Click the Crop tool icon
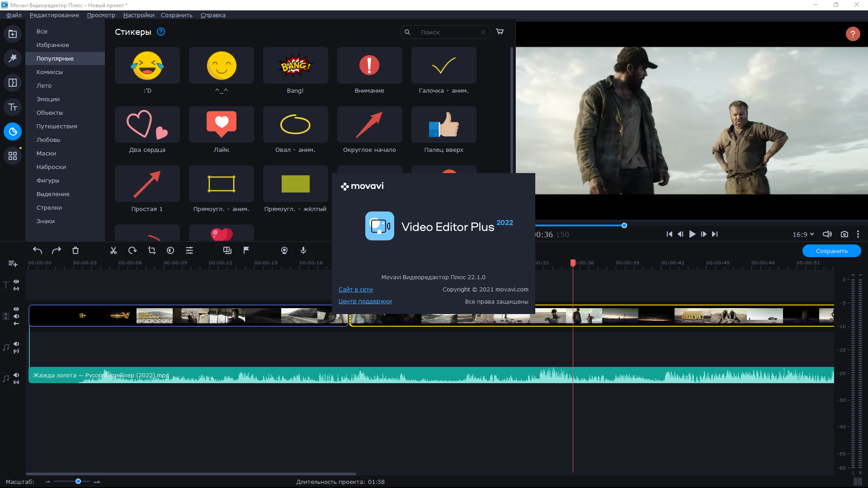The image size is (868, 488). tap(152, 250)
